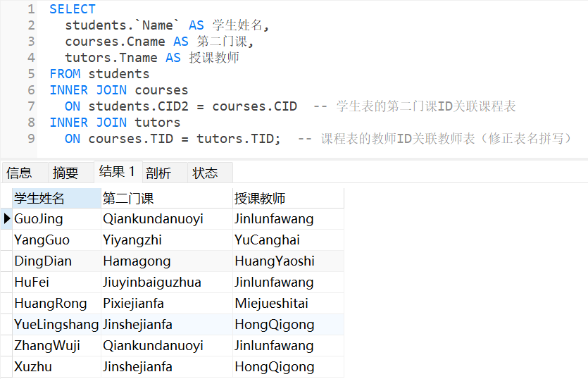Place cursor on students.`Name` in line 2
The image size is (588, 379).
click(x=123, y=25)
